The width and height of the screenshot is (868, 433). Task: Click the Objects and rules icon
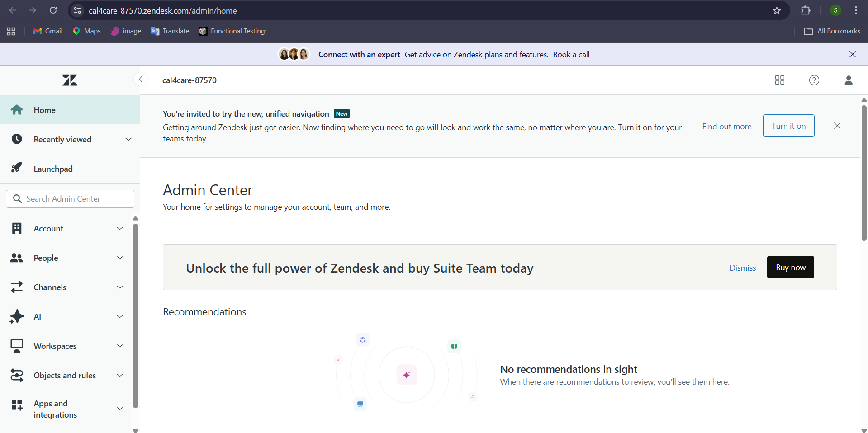pos(17,375)
